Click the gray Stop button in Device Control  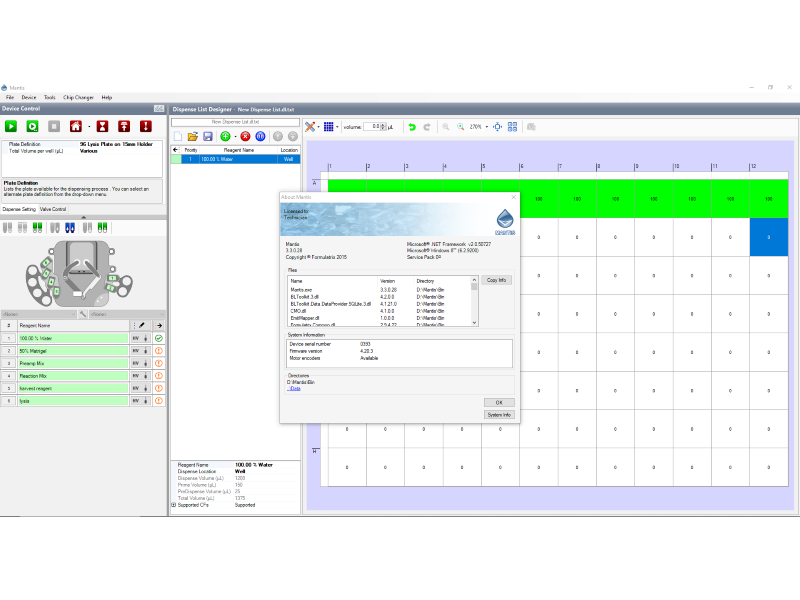pos(54,126)
